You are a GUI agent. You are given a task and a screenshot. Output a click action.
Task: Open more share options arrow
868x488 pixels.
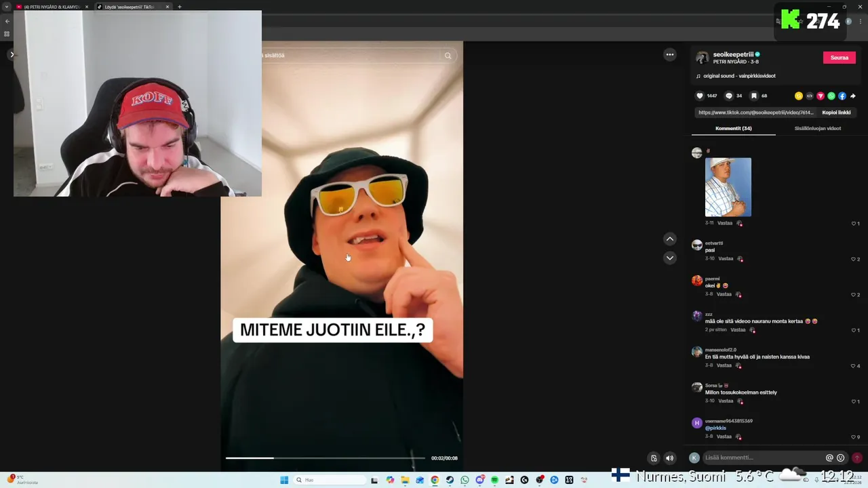click(x=853, y=96)
